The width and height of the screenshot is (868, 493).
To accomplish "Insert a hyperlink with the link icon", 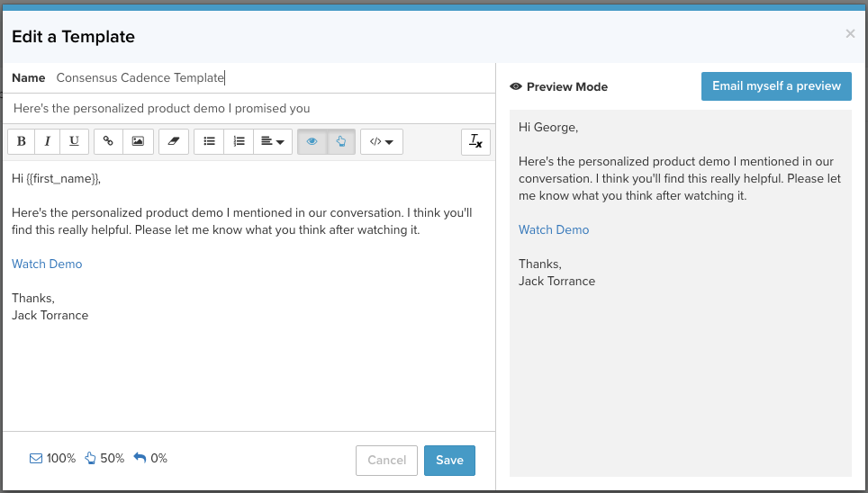I will point(108,142).
